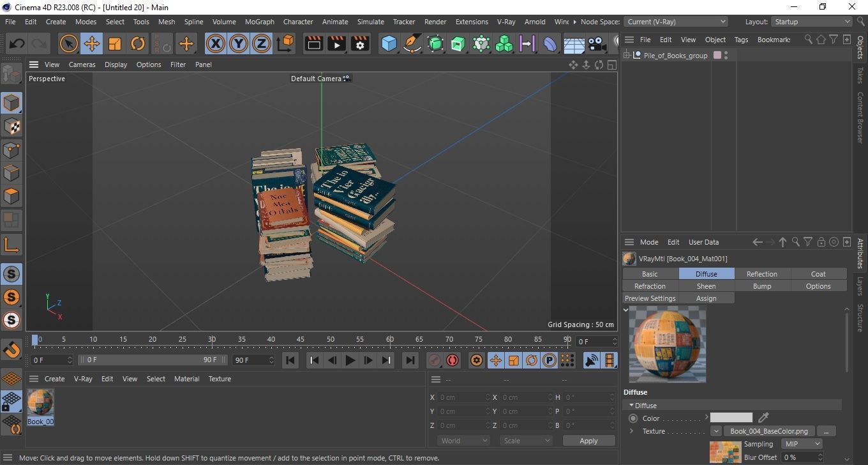Expand Texture row disclosure arrow
This screenshot has height=465, width=868.
pyautogui.click(x=631, y=431)
